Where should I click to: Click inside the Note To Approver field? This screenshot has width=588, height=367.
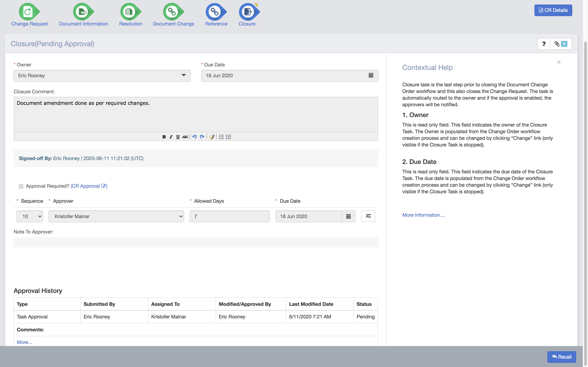click(194, 242)
